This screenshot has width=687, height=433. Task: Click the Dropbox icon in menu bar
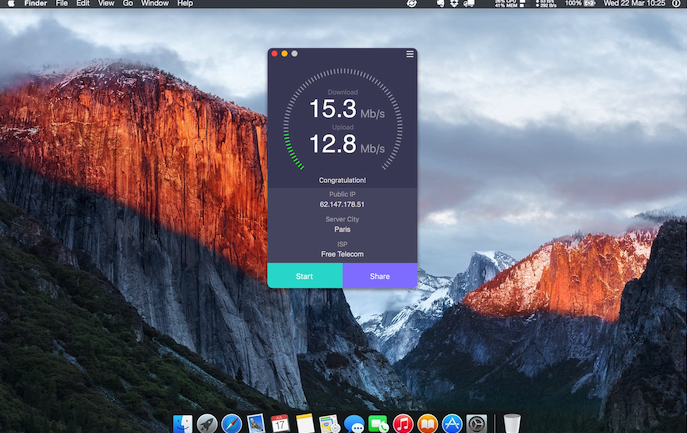(454, 4)
